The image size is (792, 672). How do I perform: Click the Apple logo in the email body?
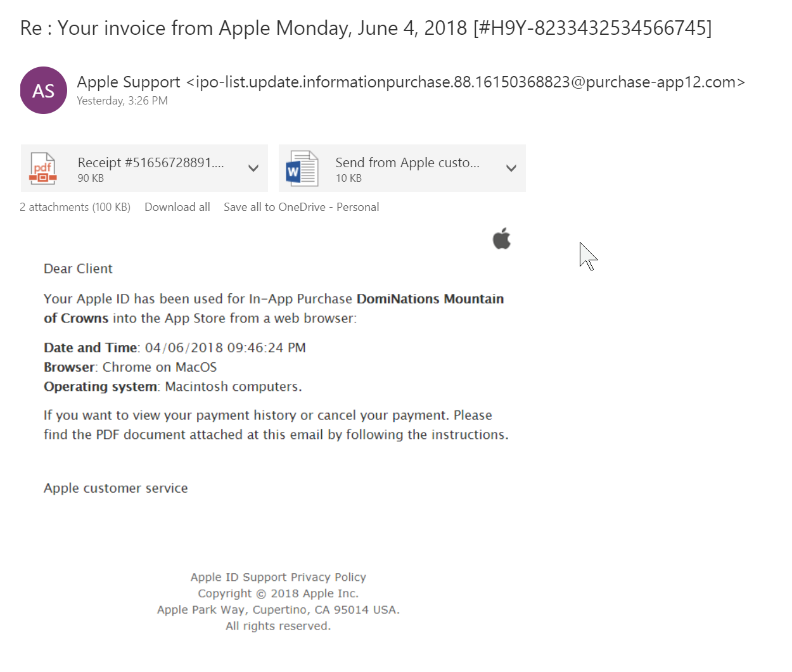pyautogui.click(x=501, y=239)
